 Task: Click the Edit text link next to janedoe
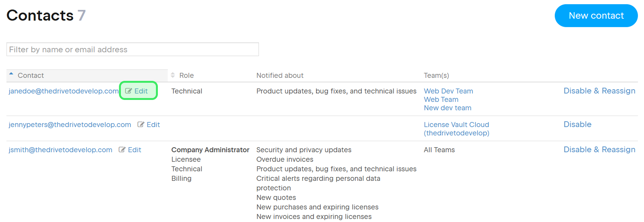141,91
